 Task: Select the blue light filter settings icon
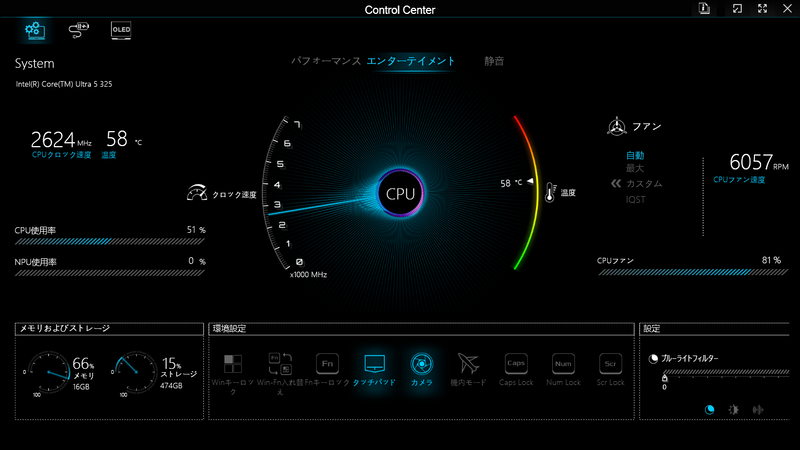[x=709, y=410]
